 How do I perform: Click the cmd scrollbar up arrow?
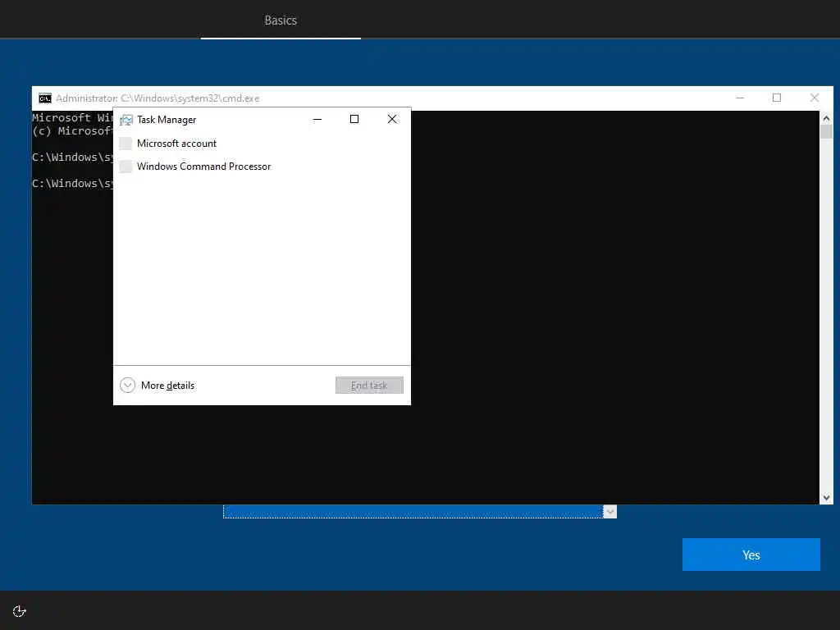(826, 118)
